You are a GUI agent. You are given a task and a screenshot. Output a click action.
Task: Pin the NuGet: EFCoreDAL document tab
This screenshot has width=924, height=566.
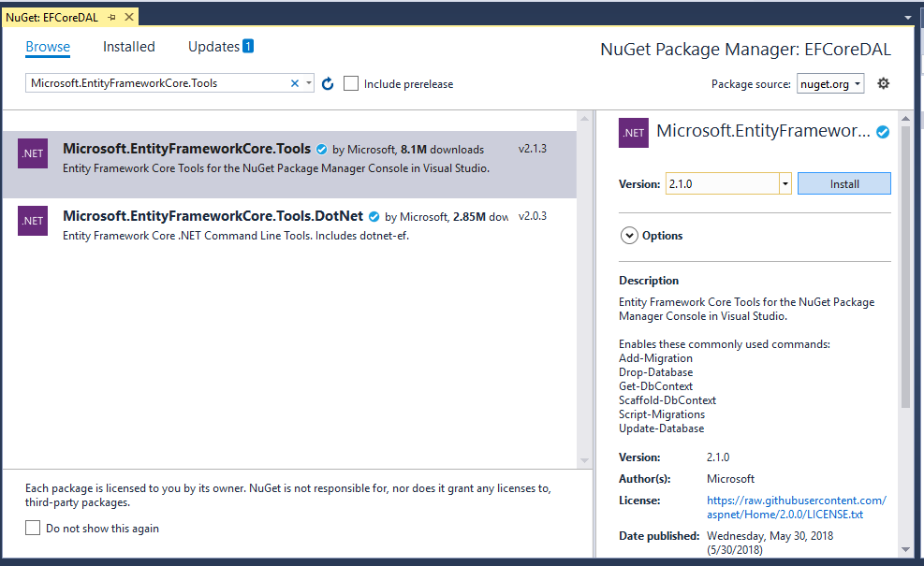112,17
